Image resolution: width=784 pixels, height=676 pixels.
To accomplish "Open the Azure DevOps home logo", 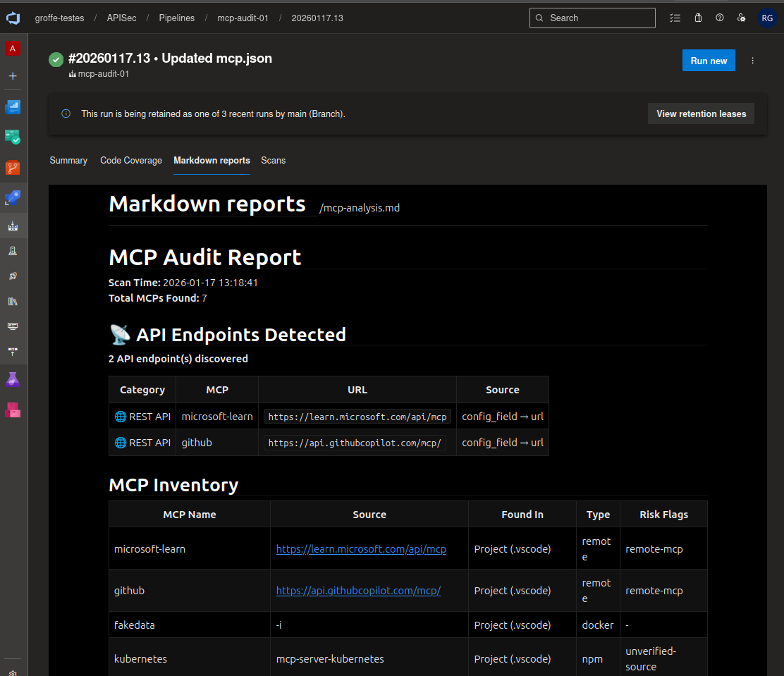I will (13, 18).
